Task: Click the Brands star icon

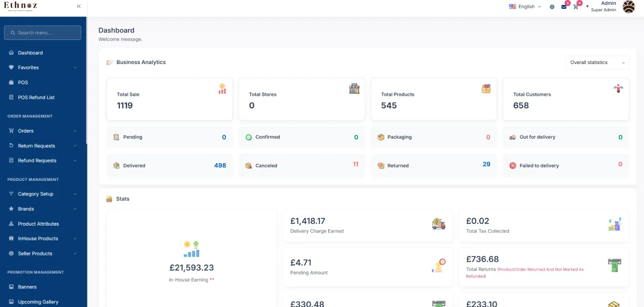Action: (11, 209)
